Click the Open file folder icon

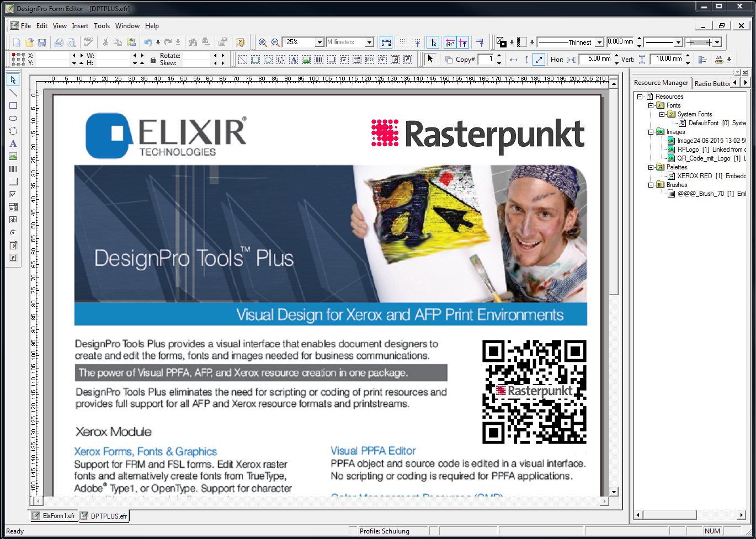click(29, 42)
